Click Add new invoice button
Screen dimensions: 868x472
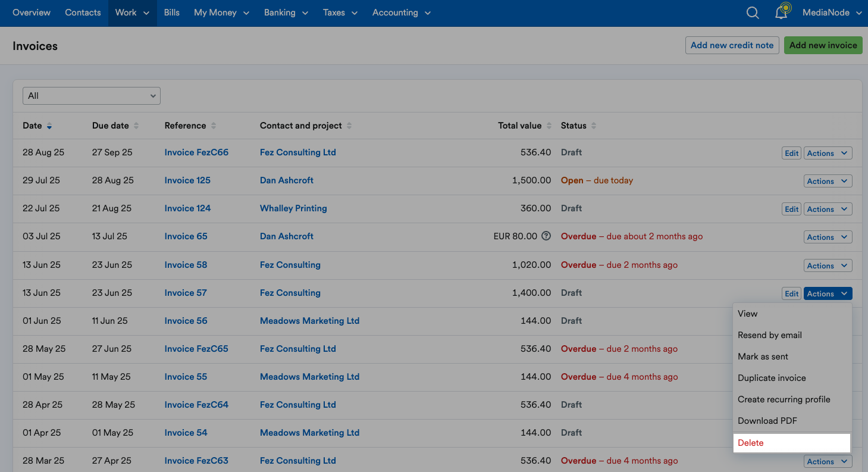(823, 45)
